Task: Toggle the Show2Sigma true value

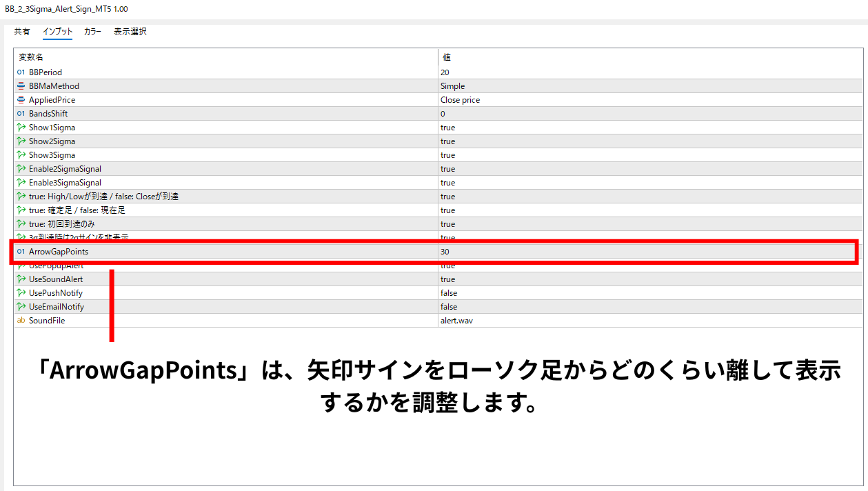Action: click(x=650, y=141)
